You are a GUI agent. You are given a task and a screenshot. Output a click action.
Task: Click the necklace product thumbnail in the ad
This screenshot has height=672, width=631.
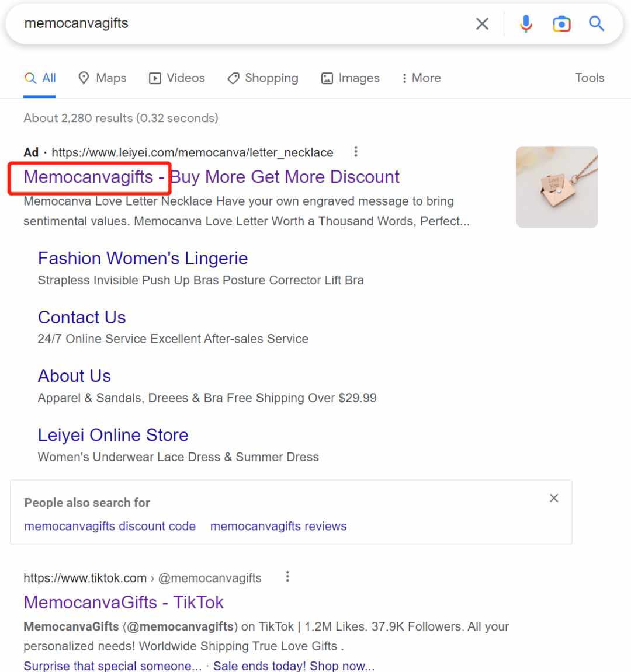pyautogui.click(x=557, y=187)
